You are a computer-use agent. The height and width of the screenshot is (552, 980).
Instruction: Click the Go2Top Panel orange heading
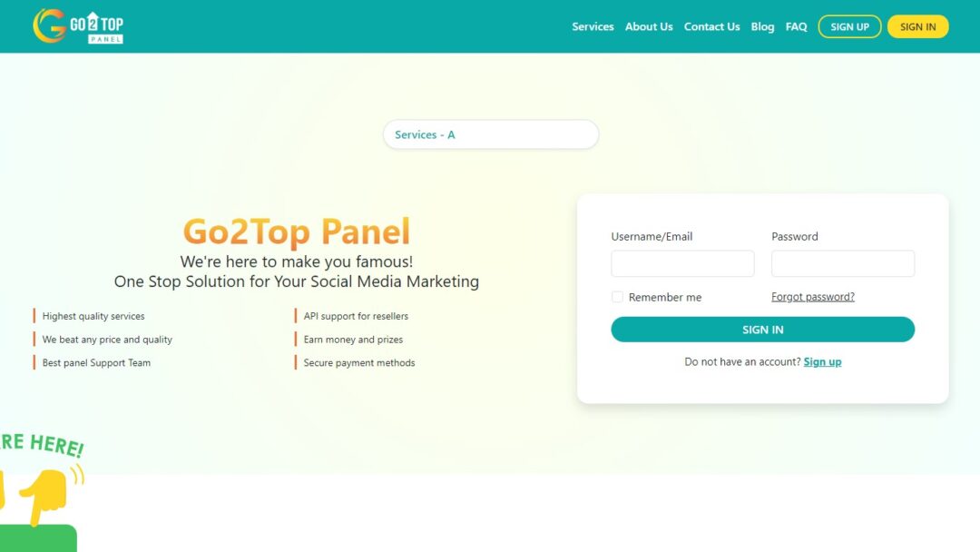point(297,232)
